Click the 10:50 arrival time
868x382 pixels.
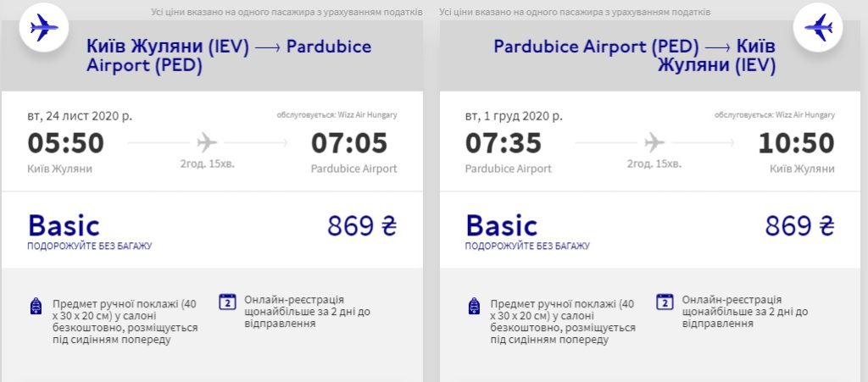point(796,143)
